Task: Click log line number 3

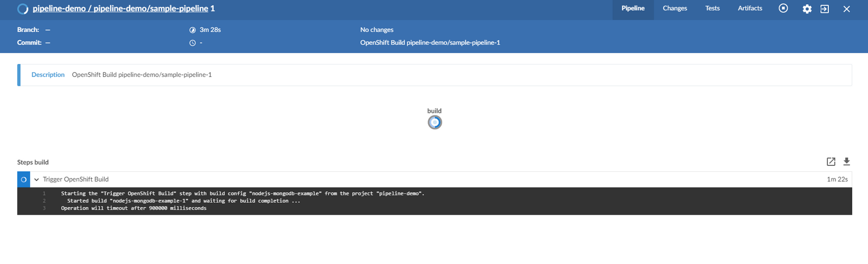Action: click(x=44, y=208)
